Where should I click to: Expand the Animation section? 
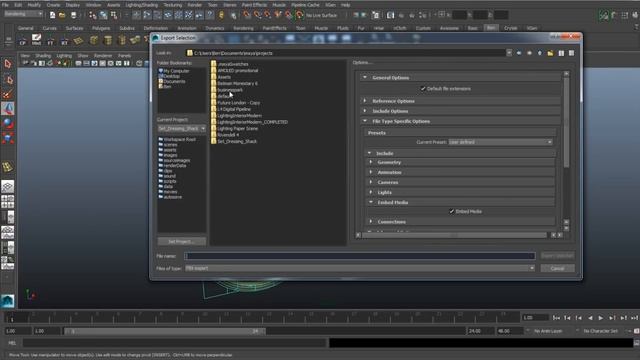click(x=371, y=172)
